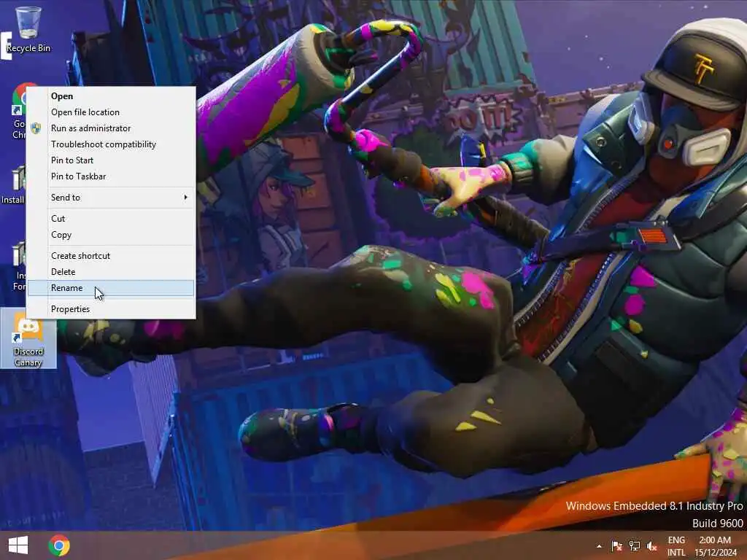The height and width of the screenshot is (560, 747).
Task: Open ENG INTL language indicator
Action: coord(676,546)
